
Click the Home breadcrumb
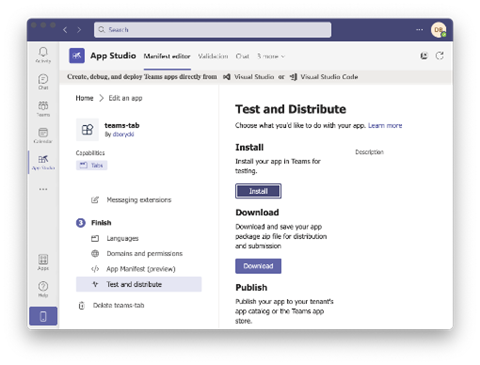pos(84,98)
